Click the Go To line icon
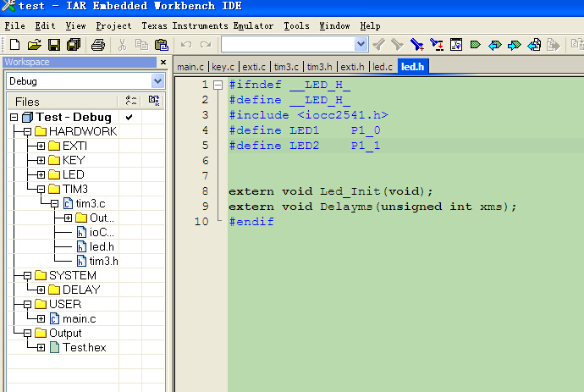584x392 pixels. pyautogui.click(x=456, y=45)
